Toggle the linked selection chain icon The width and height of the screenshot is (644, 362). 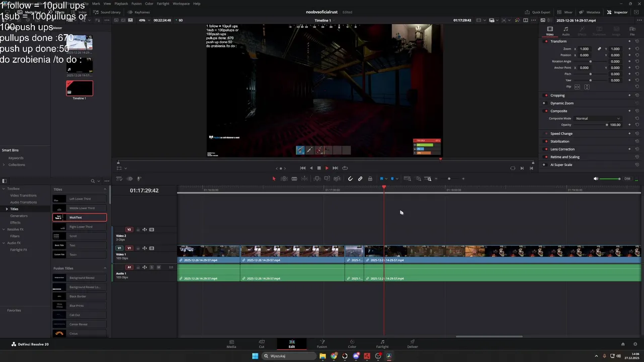[x=360, y=178]
